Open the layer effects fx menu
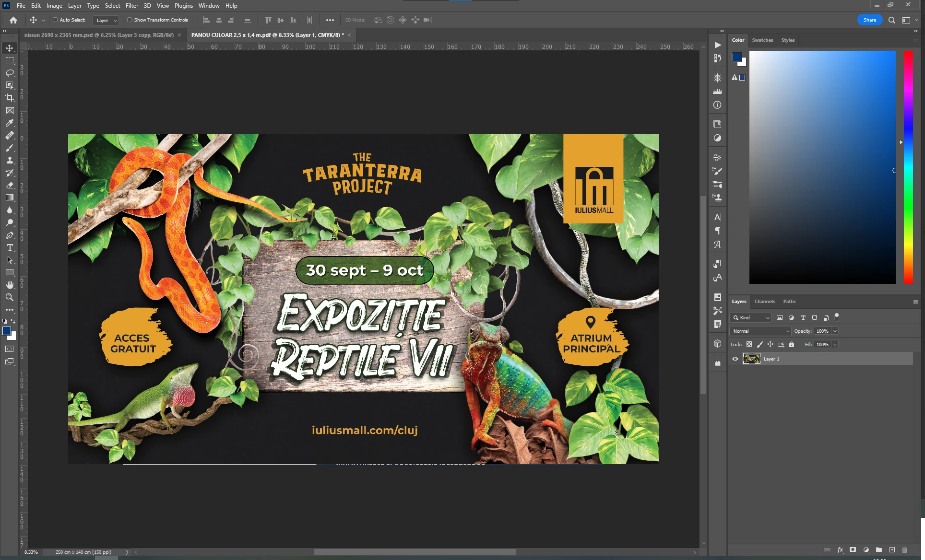Image resolution: width=925 pixels, height=560 pixels. pos(840,550)
